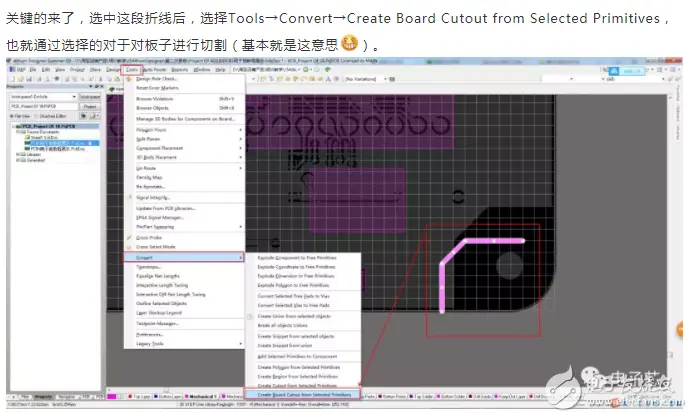Click the compile icon beside Structure Editor
The height and width of the screenshot is (413, 688).
(x=83, y=116)
